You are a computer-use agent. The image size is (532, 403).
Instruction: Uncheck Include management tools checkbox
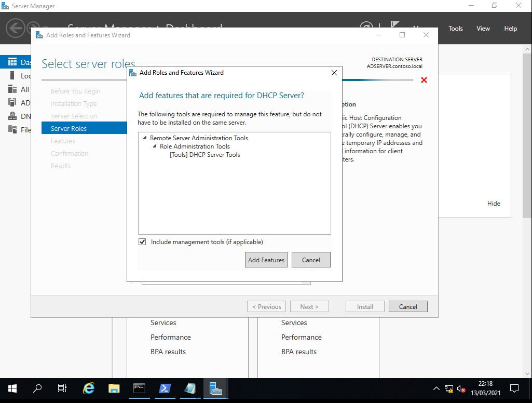coord(142,242)
